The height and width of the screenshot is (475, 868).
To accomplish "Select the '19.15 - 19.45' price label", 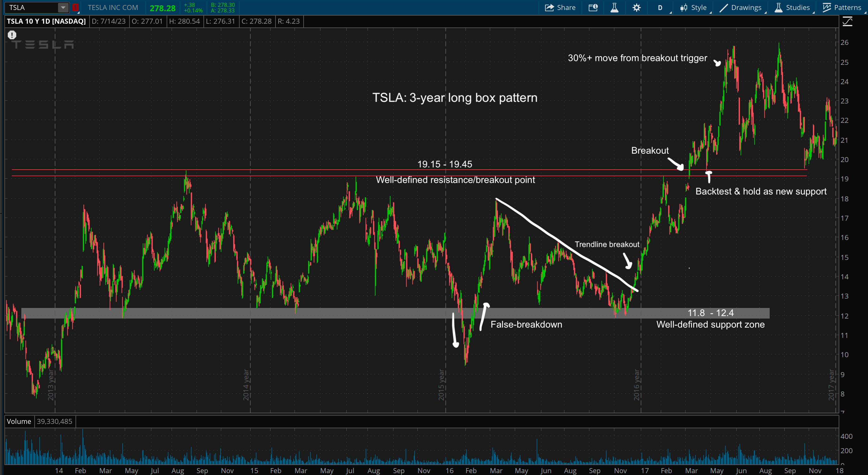I will pos(445,164).
